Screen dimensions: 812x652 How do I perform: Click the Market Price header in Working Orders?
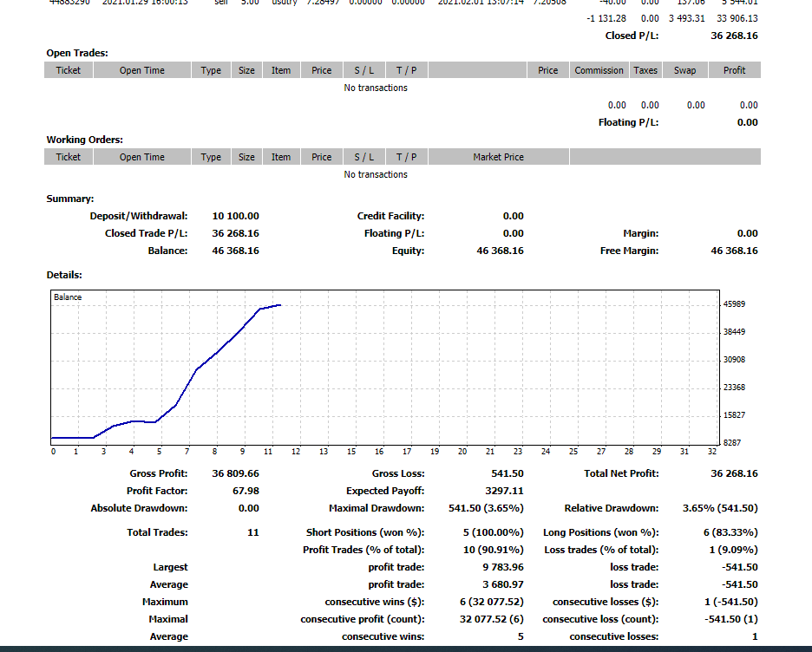pos(498,157)
